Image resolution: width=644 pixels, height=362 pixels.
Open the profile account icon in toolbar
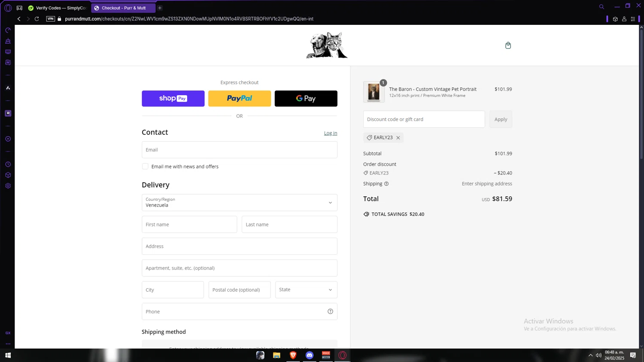click(x=624, y=19)
